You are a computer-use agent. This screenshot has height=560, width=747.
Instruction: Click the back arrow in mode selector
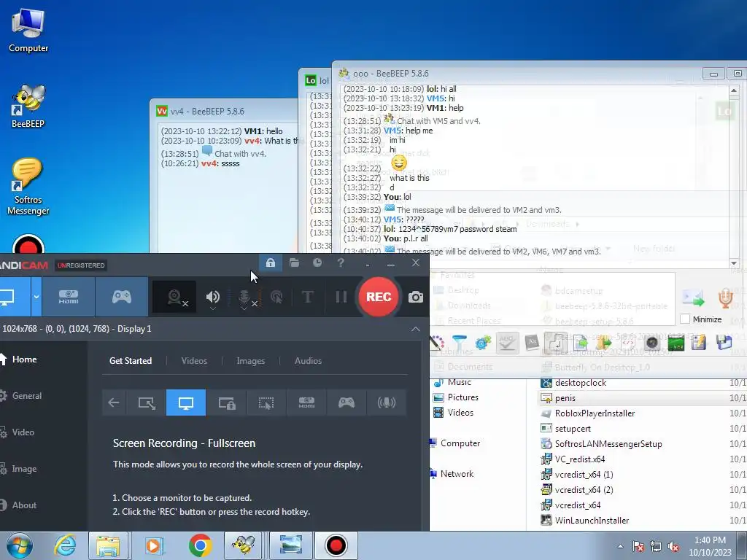[114, 402]
